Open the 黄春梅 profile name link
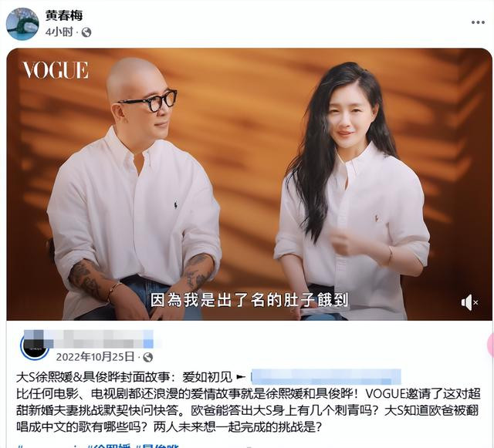Screen dimensions: 494x448 (x=64, y=15)
